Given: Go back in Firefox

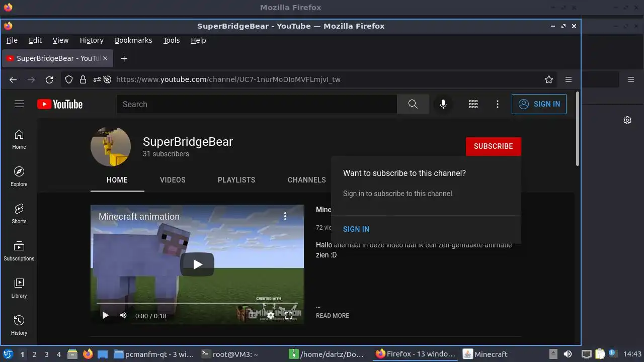Looking at the screenshot, I should tap(13, 79).
